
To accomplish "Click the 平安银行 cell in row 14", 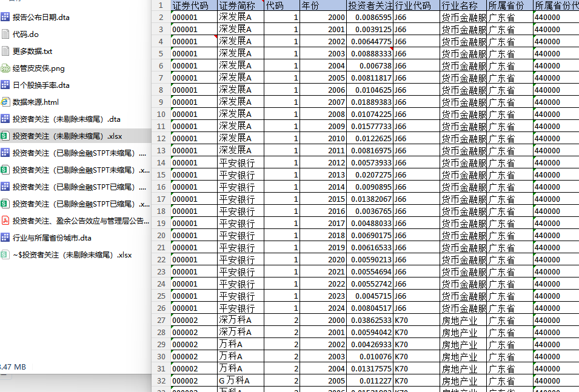I will click(x=240, y=163).
